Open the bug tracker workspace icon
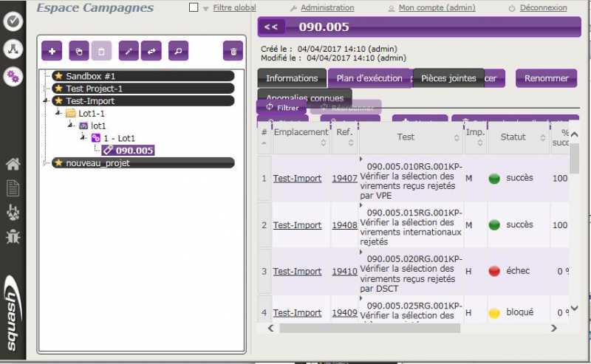The height and width of the screenshot is (364, 591). (13, 237)
